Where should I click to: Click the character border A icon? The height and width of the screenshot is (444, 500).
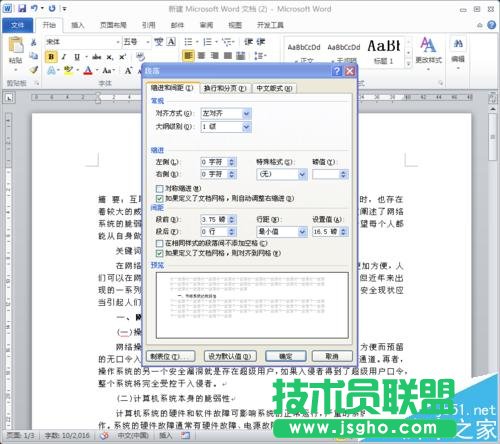(171, 42)
